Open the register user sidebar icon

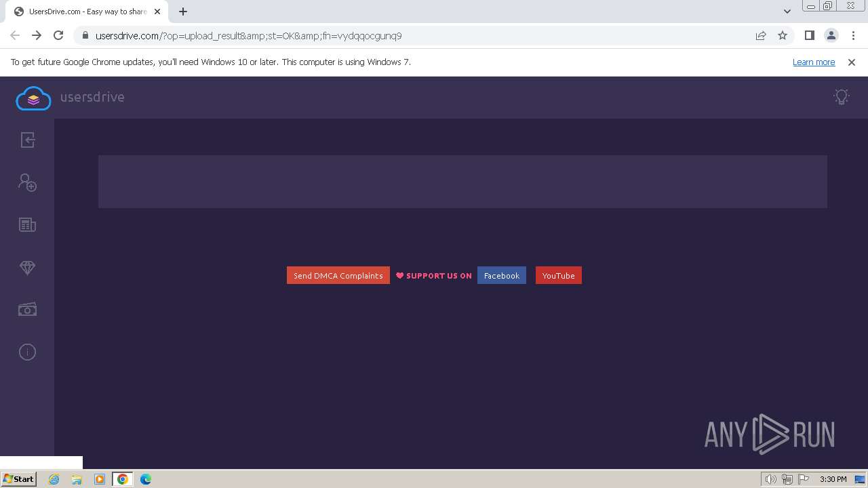pyautogui.click(x=27, y=182)
